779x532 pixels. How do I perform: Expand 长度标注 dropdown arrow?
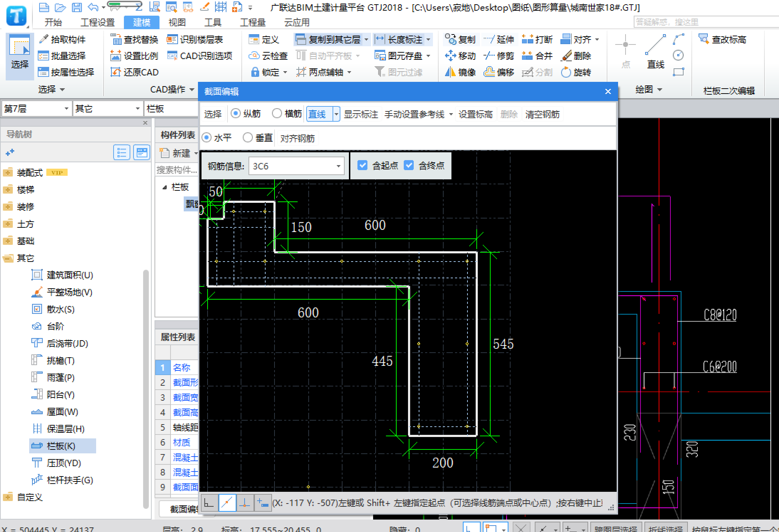tap(428, 39)
